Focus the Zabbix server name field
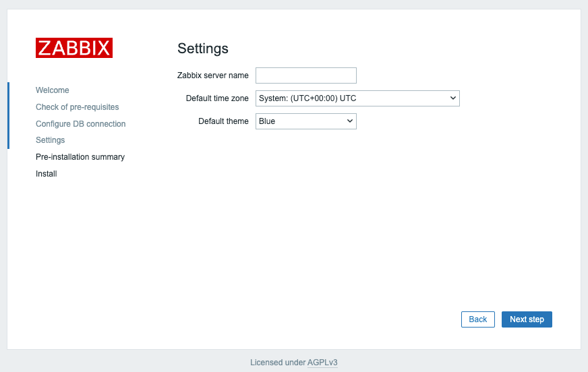The height and width of the screenshot is (372, 588). [306, 75]
